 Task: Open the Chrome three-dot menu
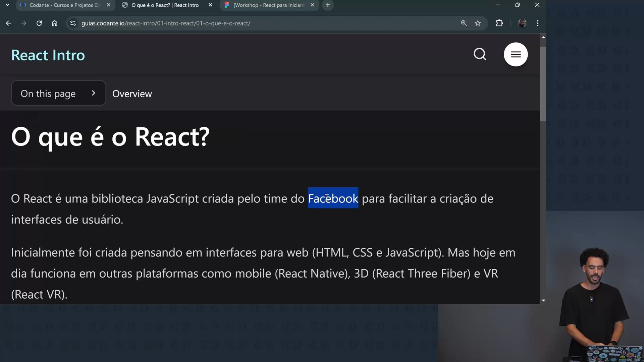pos(538,23)
